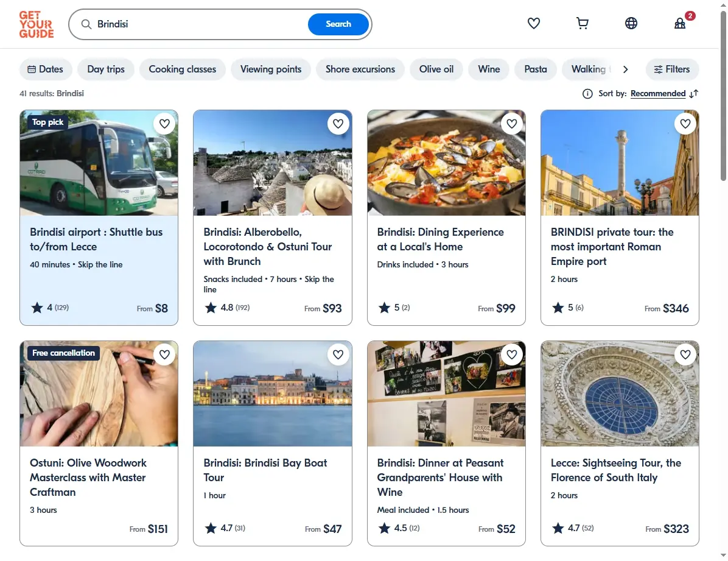Screen dimensions: 728x561
Task: Open the Filters panel button
Action: pos(672,69)
